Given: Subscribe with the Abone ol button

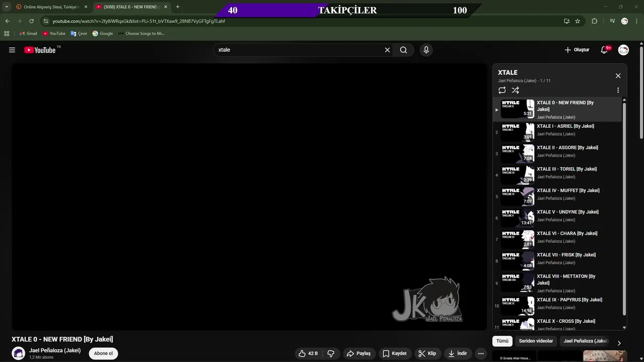Looking at the screenshot, I should (x=103, y=353).
